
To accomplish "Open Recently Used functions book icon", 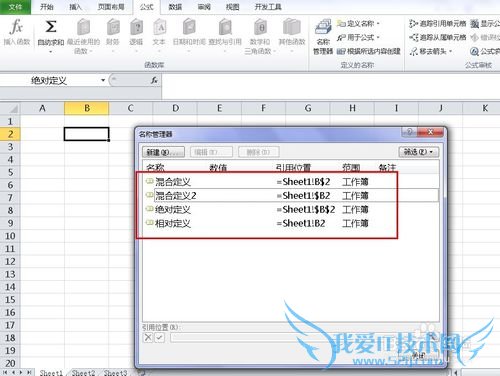I will [x=83, y=27].
